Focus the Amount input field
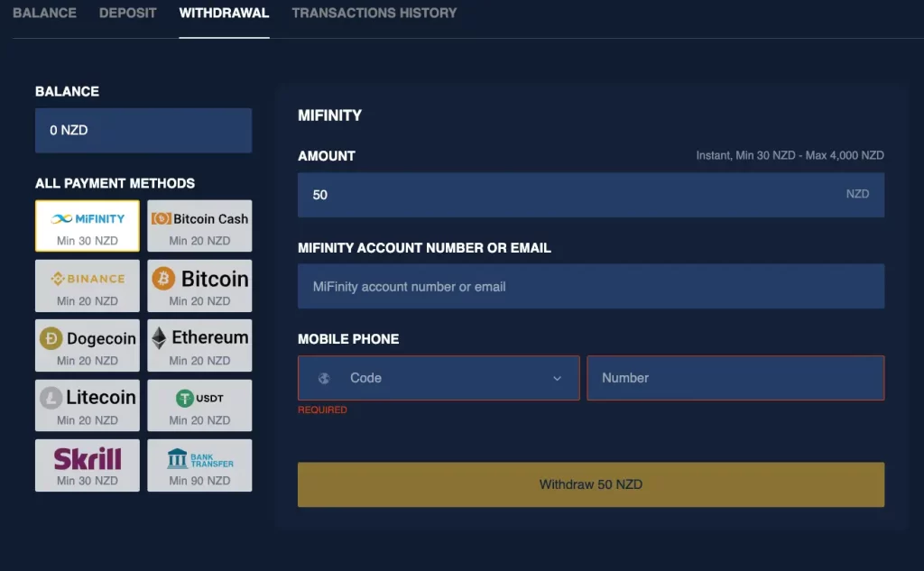 (591, 195)
